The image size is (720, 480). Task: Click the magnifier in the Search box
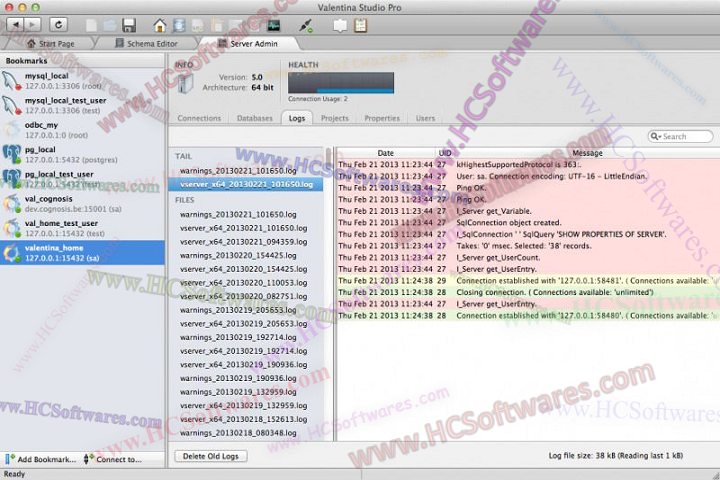tap(655, 136)
